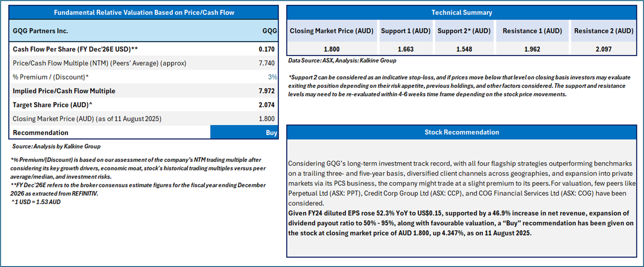Click the blue Buy recommendation cell
This screenshot has height=267, width=644.
[244, 133]
